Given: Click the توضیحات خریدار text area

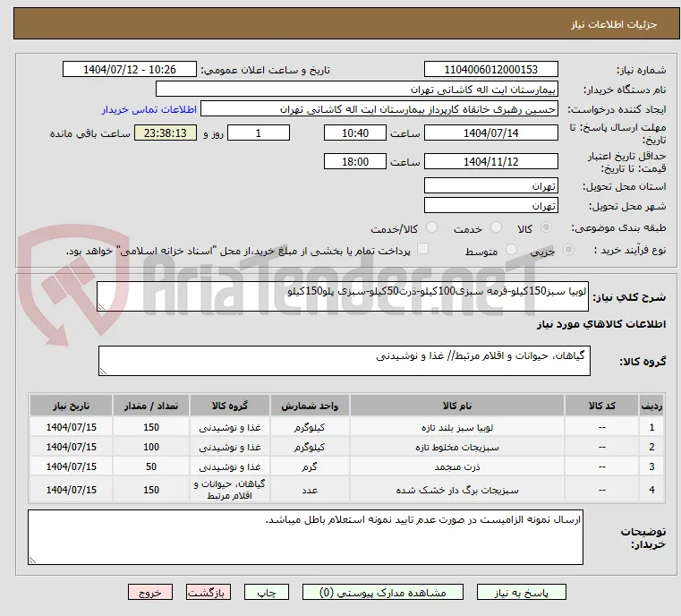Looking at the screenshot, I should pos(305,537).
